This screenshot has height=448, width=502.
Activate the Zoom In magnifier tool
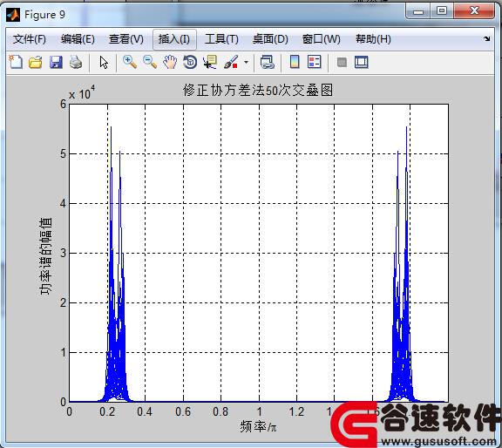point(130,62)
